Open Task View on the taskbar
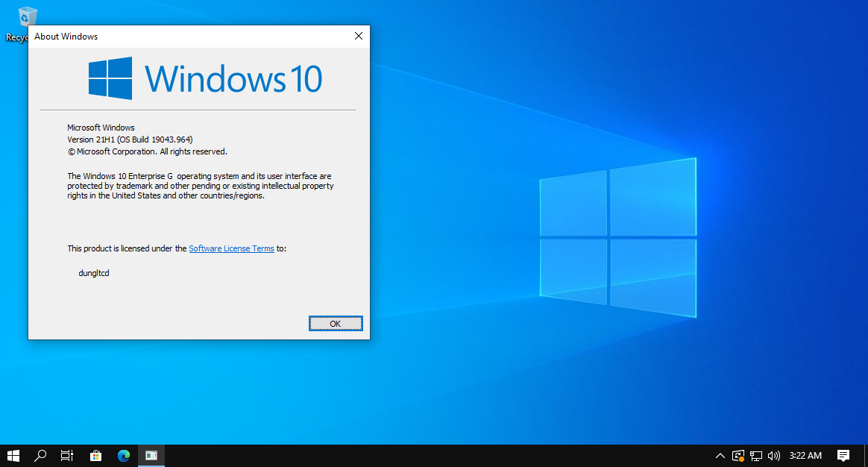 click(67, 455)
